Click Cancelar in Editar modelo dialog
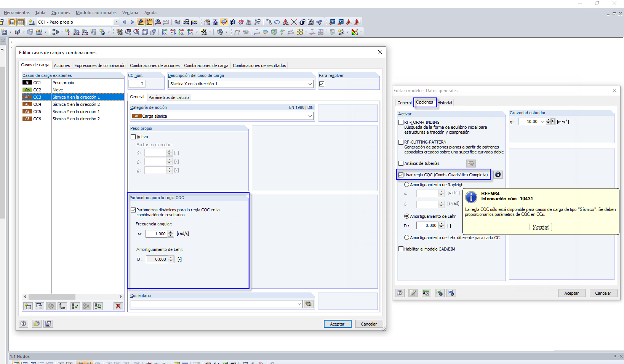The width and height of the screenshot is (624, 364). pos(603,293)
